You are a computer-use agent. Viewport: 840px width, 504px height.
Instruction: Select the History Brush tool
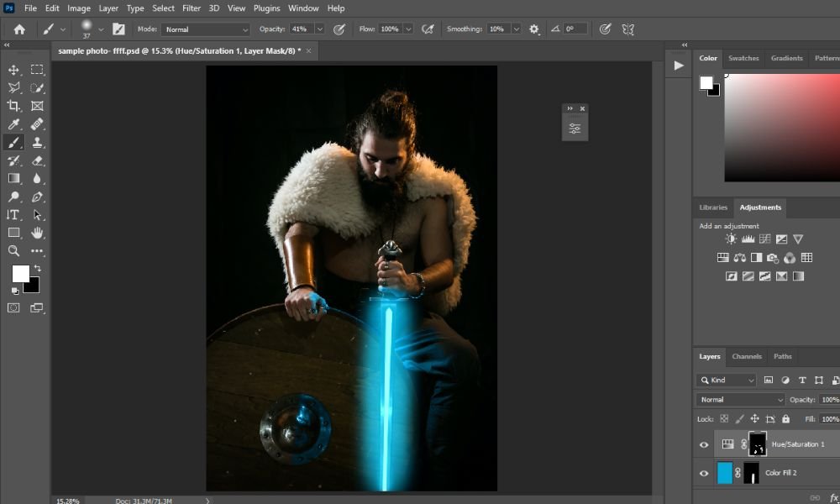(14, 160)
